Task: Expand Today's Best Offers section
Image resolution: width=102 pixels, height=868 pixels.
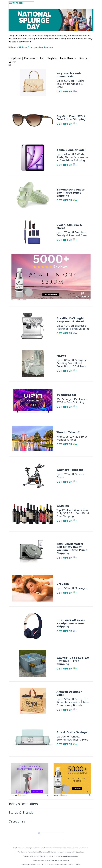Action: coord(23,804)
